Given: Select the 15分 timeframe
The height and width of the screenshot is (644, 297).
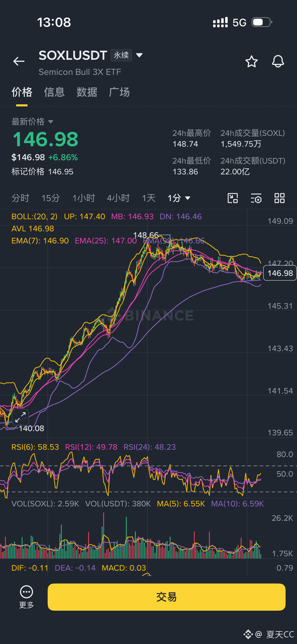Looking at the screenshot, I should (51, 198).
